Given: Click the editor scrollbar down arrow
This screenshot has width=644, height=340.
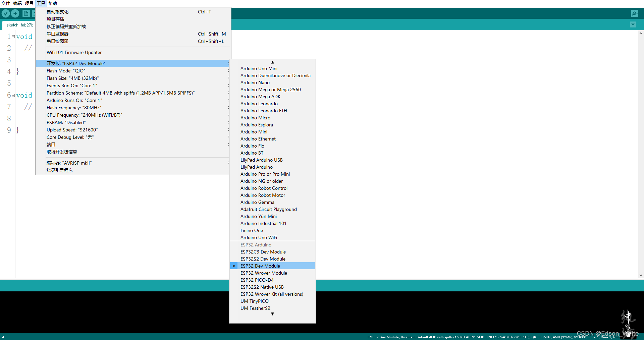Looking at the screenshot, I should pyautogui.click(x=641, y=275).
